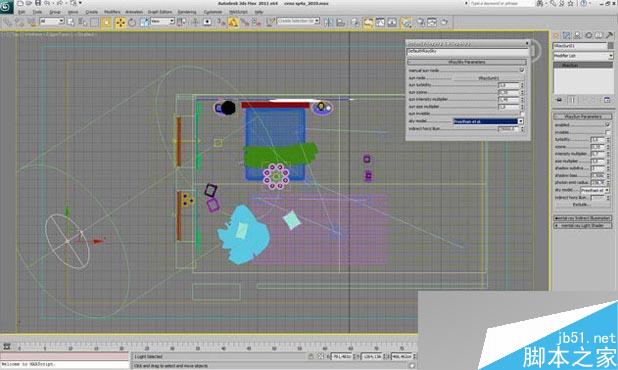This screenshot has height=370, width=618.
Task: Switch to Modify command panel icon
Action: tap(567, 35)
